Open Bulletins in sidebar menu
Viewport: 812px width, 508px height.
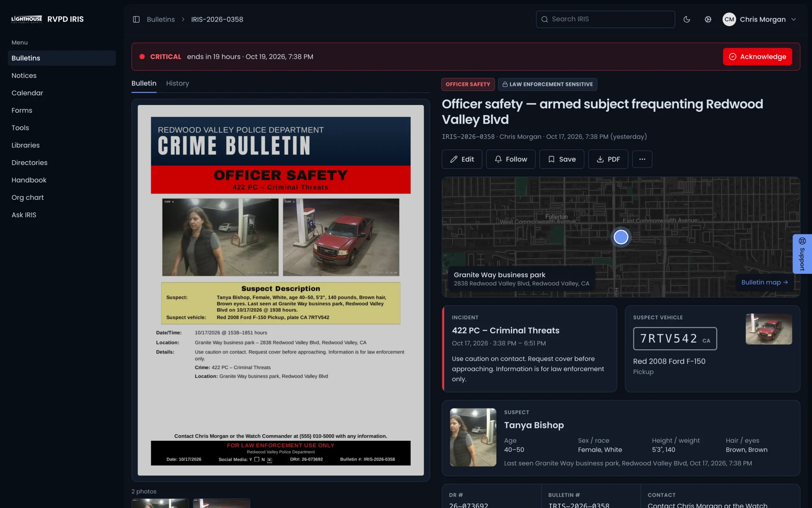pyautogui.click(x=62, y=58)
